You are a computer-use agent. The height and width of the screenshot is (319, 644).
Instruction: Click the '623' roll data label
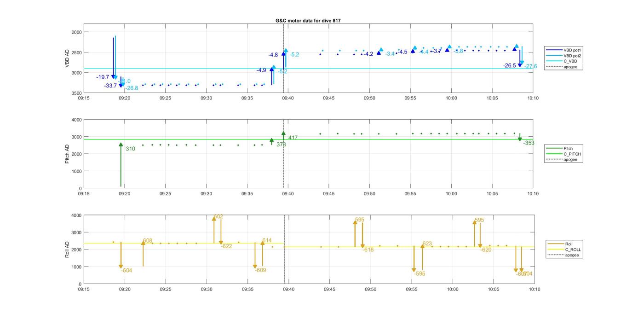click(427, 244)
